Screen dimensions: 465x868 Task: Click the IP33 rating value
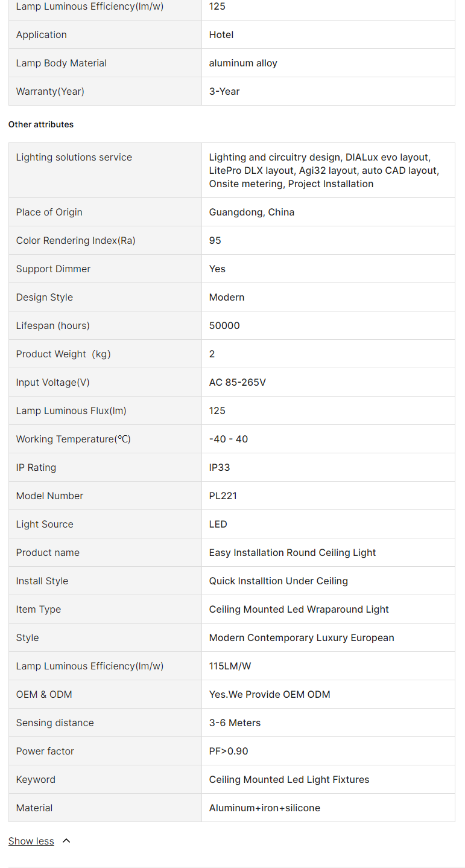pyautogui.click(x=220, y=467)
